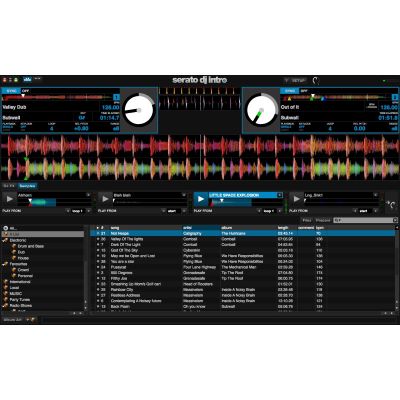
Task: Toggle SYNC on the right deck
Action: [x=290, y=91]
